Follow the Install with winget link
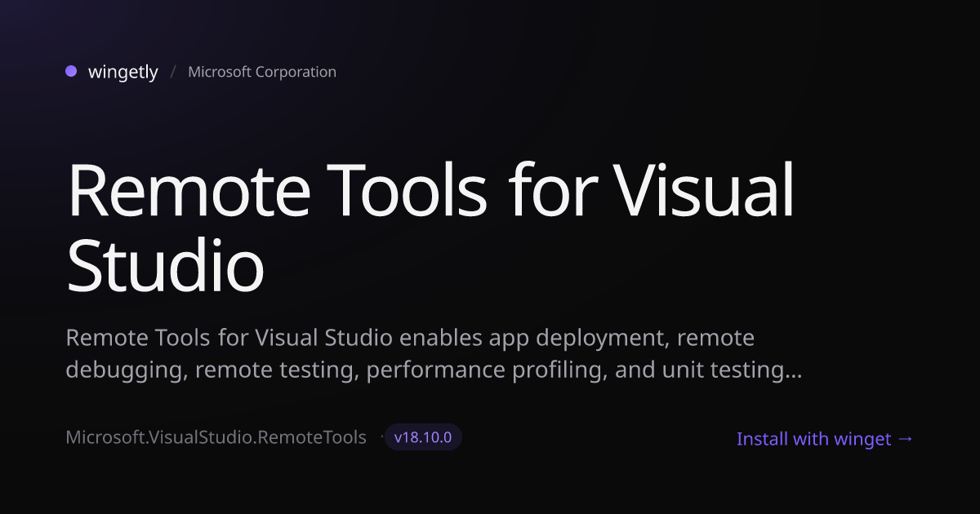This screenshot has height=514, width=980. 825,439
